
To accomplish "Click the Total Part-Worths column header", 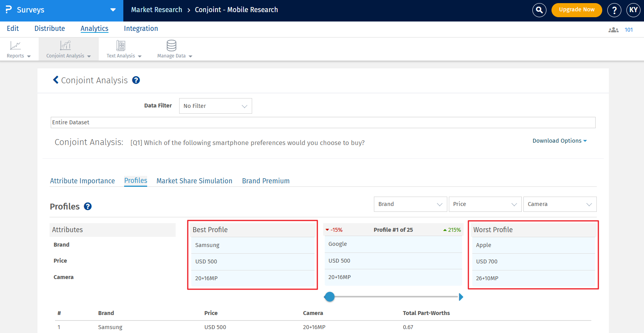I will 426,313.
